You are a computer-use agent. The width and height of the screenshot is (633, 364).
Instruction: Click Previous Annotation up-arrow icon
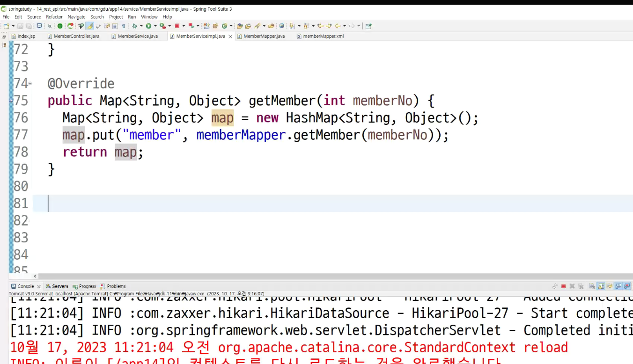[x=306, y=26]
